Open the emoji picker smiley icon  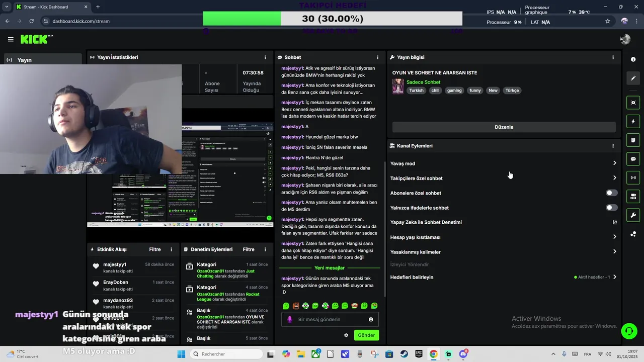click(x=371, y=319)
